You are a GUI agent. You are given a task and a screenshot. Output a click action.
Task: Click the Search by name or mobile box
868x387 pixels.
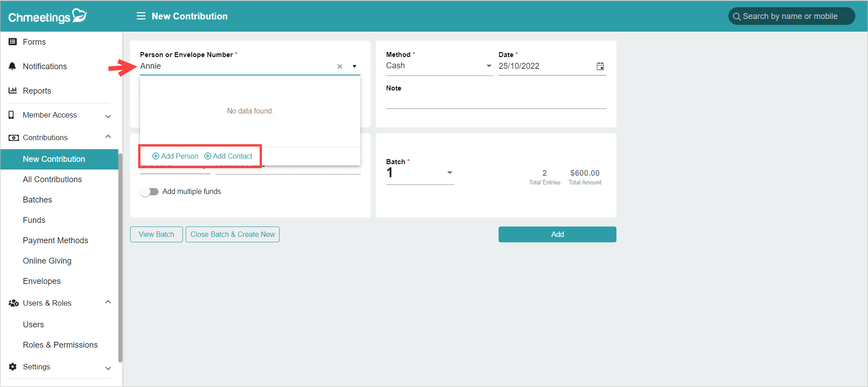[x=792, y=16]
